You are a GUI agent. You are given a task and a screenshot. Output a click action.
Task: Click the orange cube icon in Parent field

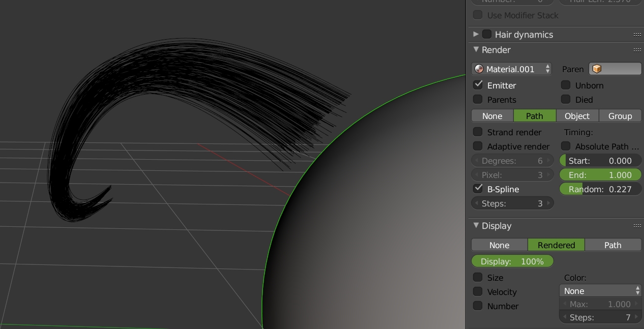click(x=597, y=69)
